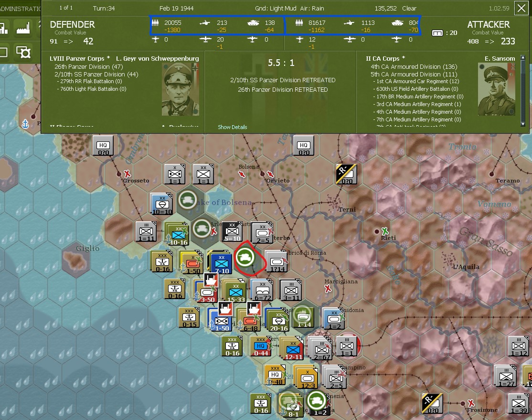Image resolution: width=532 pixels, height=420 pixels.
Task: Select the 0-44 blue HQ counter
Action: pyautogui.click(x=260, y=346)
